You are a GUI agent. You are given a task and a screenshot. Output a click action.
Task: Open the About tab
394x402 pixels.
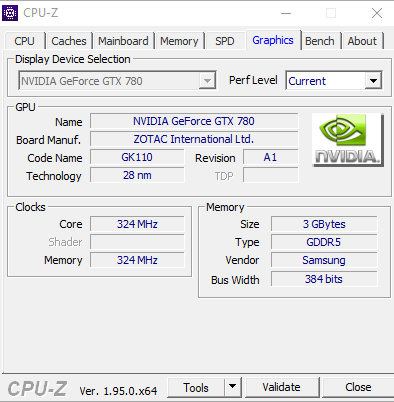click(362, 41)
